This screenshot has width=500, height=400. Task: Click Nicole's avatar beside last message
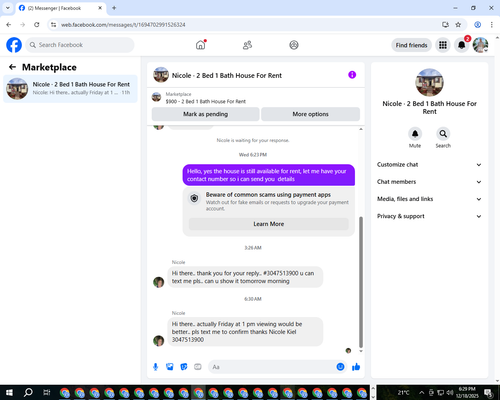158,341
